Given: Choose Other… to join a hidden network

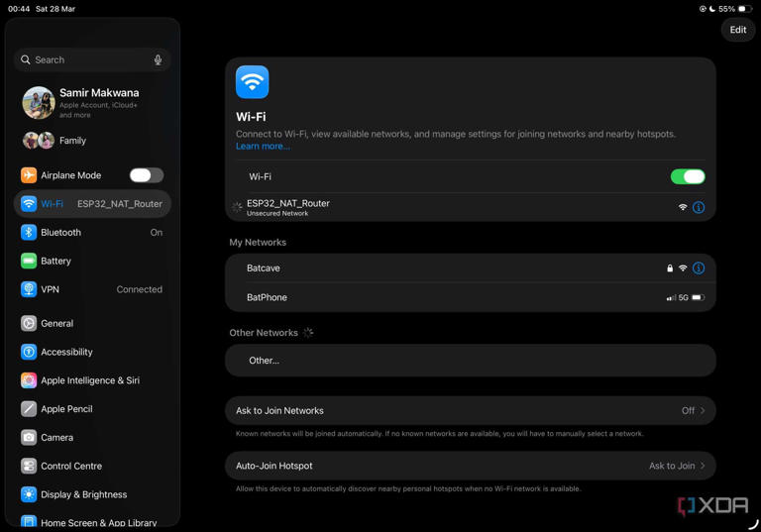Looking at the screenshot, I should click(x=471, y=361).
